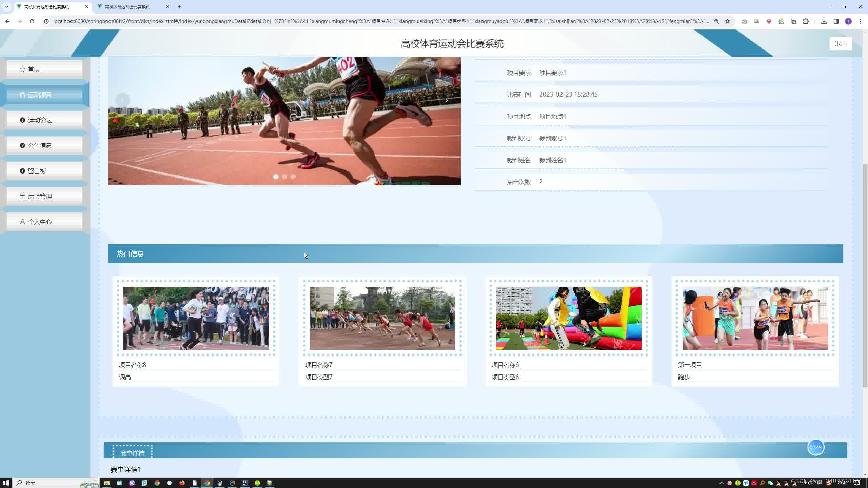This screenshot has height=488, width=868.
Task: Open Windows Start menu
Action: pos(6,483)
